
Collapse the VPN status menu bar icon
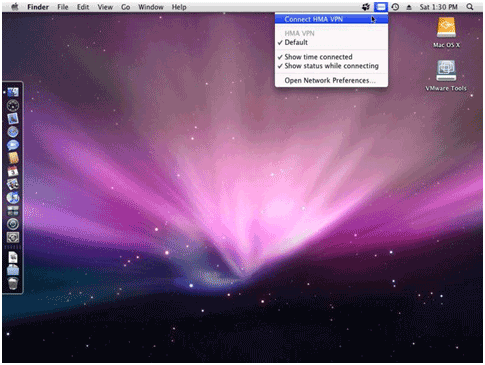click(x=381, y=7)
